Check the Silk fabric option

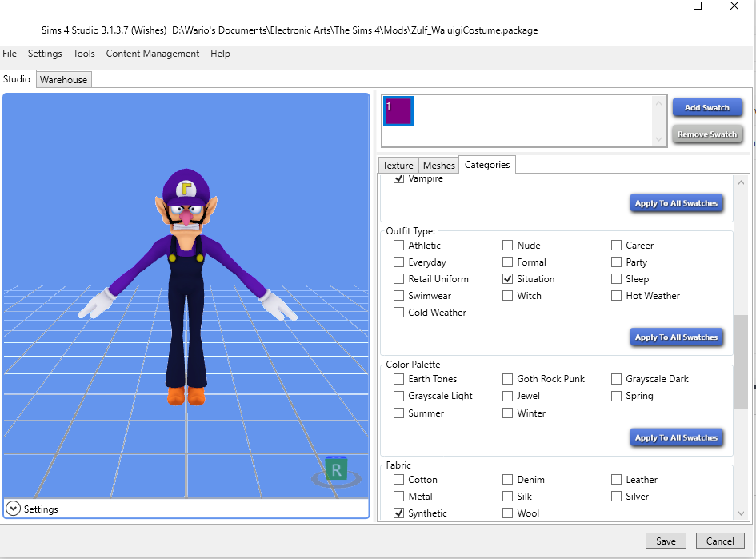point(507,497)
